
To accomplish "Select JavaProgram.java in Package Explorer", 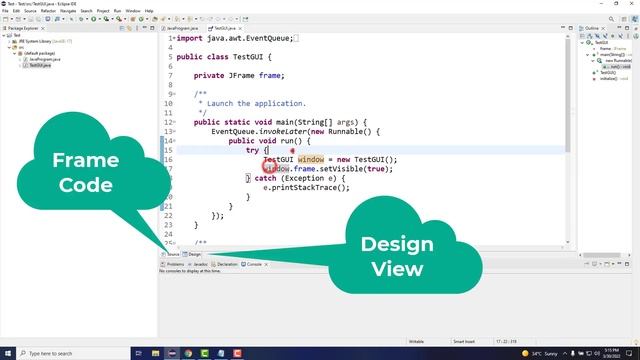I will click(44, 59).
